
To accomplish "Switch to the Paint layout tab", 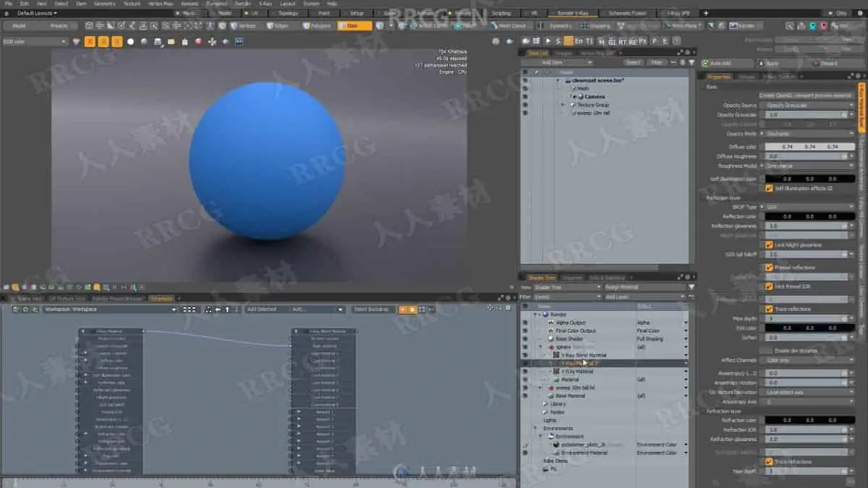I will pos(324,13).
